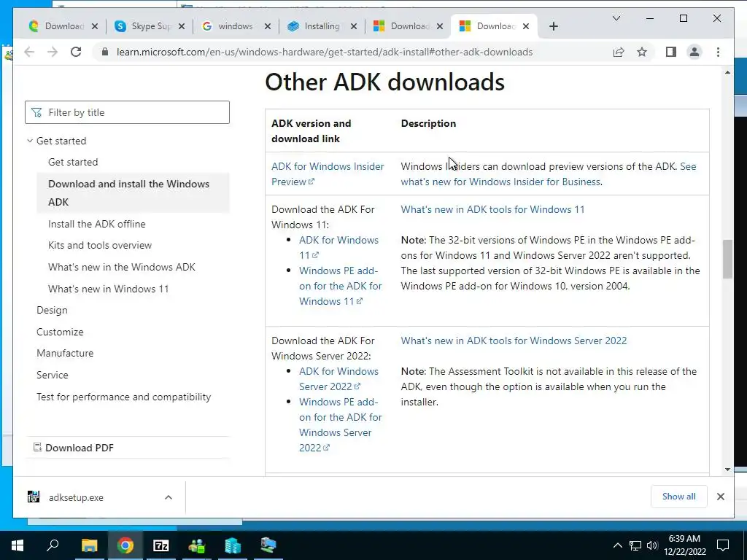747x560 pixels.
Task: Toggle the browser side panel icon
Action: [671, 52]
